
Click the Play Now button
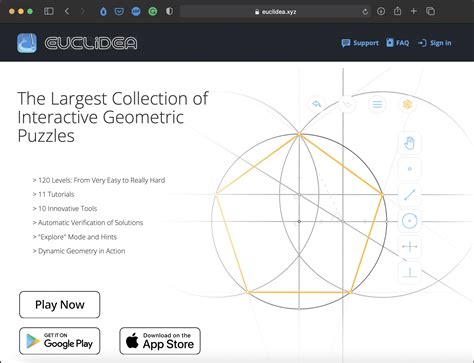(x=60, y=305)
